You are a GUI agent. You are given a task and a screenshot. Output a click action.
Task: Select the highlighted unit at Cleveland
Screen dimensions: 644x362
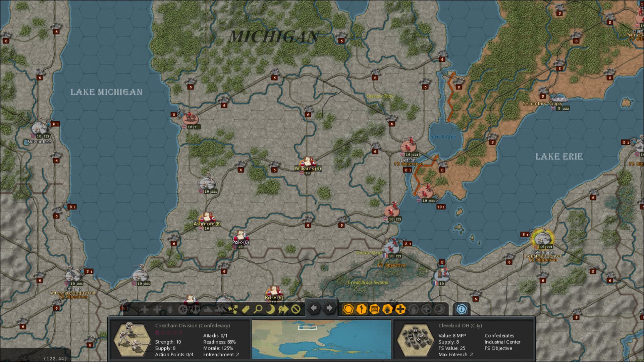coord(542,238)
